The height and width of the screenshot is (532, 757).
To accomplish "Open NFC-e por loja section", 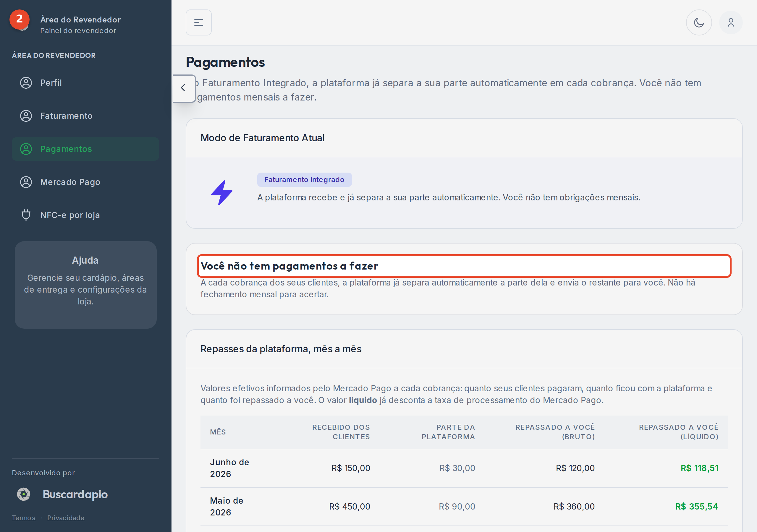I will (x=85, y=215).
